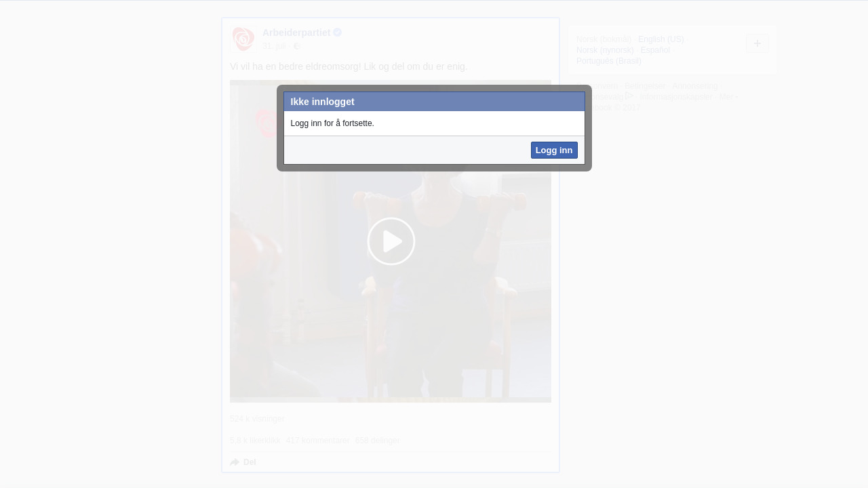Screen dimensions: 868x488
Task: Click the public audience globe icon
Action: 296,46
